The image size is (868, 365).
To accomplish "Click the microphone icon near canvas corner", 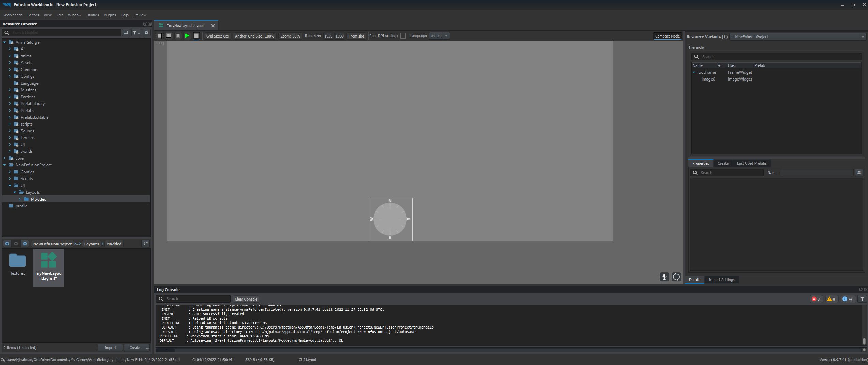I will [664, 277].
